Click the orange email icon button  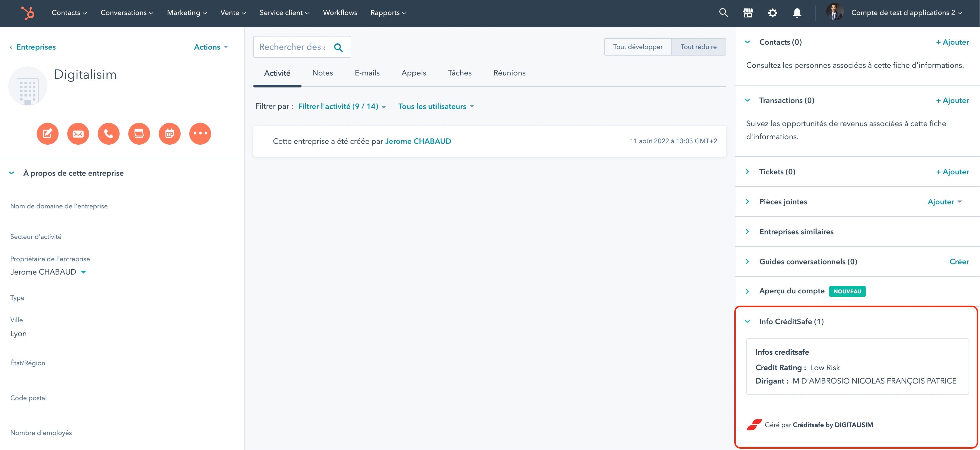click(78, 133)
